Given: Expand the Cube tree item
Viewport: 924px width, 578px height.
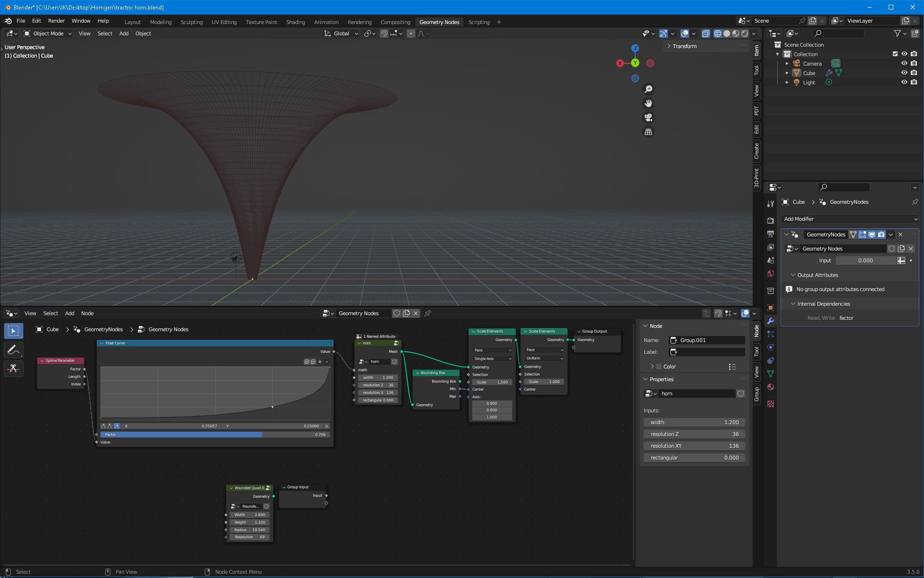Looking at the screenshot, I should [787, 73].
